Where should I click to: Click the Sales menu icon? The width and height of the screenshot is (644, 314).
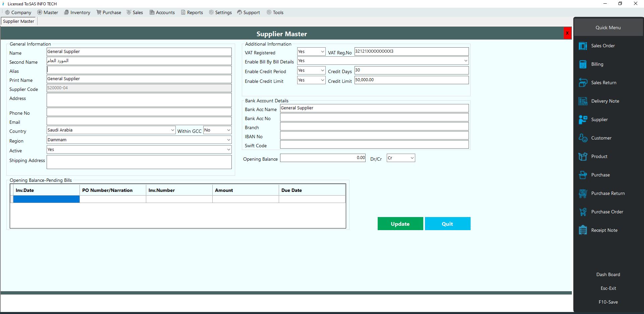point(129,12)
